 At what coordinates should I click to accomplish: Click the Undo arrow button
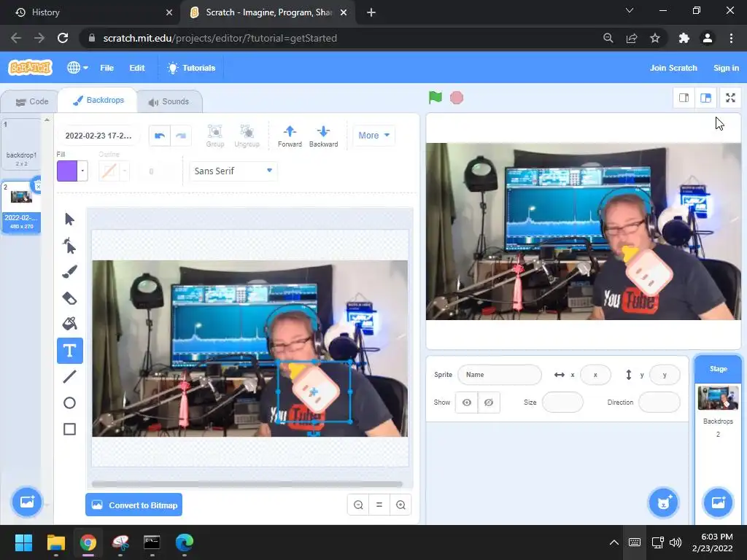point(160,136)
